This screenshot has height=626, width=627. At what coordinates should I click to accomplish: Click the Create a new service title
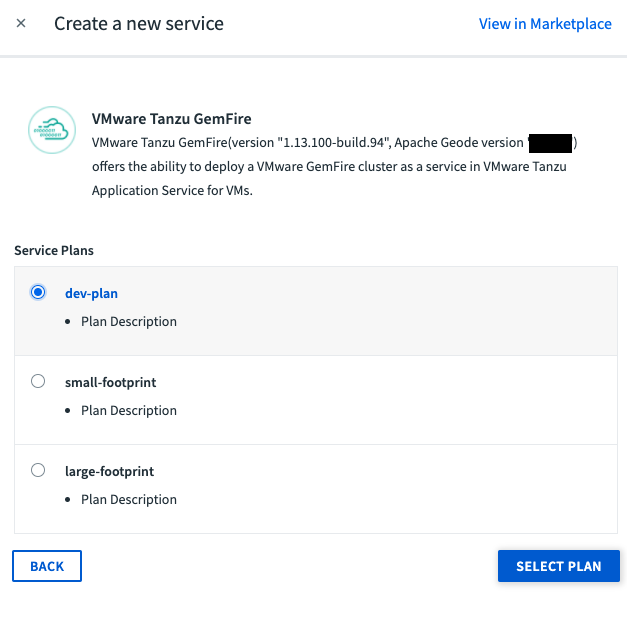[x=139, y=23]
